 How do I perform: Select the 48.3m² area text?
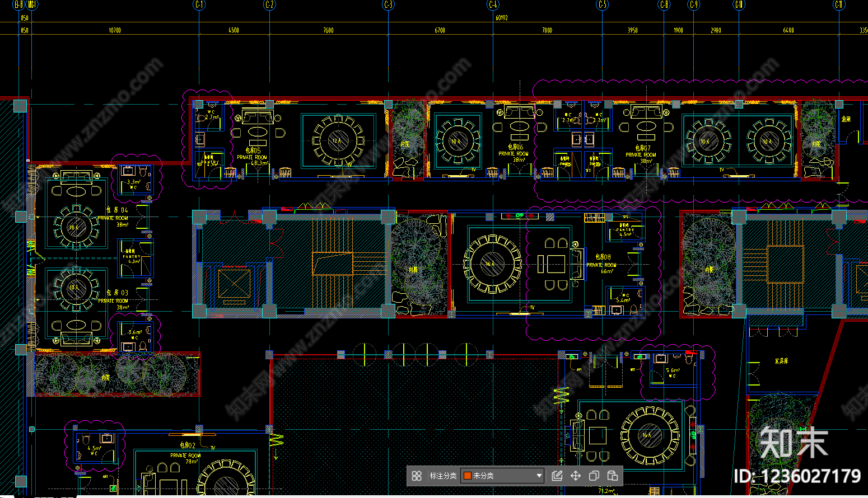coord(260,163)
